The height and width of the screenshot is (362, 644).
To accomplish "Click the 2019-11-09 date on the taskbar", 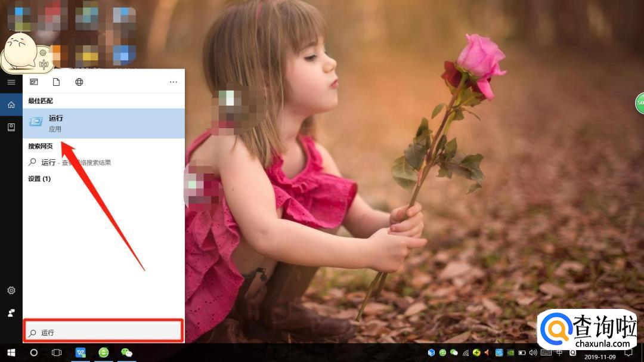I will (x=600, y=357).
